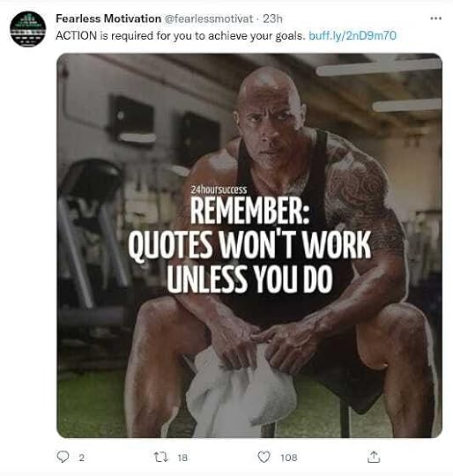Select the QUOTES WON'T WORK line in the picture

coord(249,244)
